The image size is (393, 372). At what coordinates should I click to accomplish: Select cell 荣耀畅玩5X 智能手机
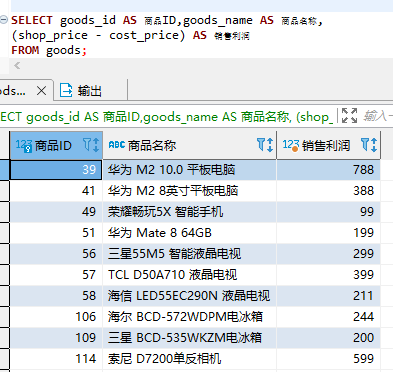coord(189,212)
